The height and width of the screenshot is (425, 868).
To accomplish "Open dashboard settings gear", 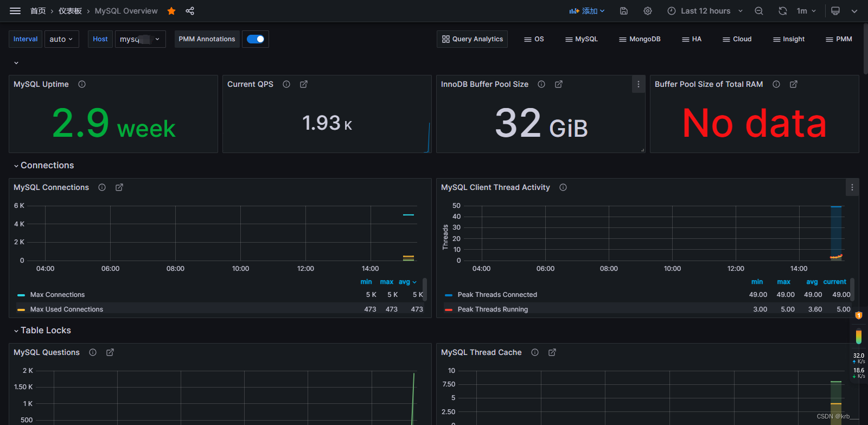I will click(x=648, y=11).
